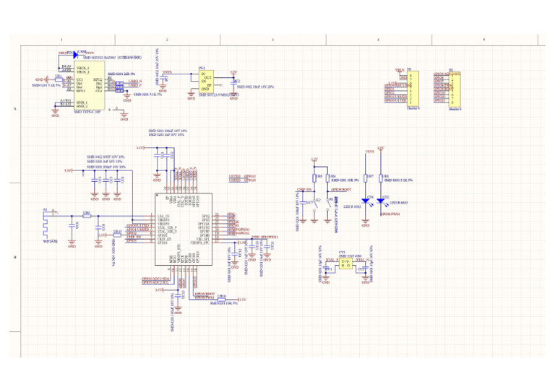Select resistor LR8 above the blue LED

[x=381, y=178]
